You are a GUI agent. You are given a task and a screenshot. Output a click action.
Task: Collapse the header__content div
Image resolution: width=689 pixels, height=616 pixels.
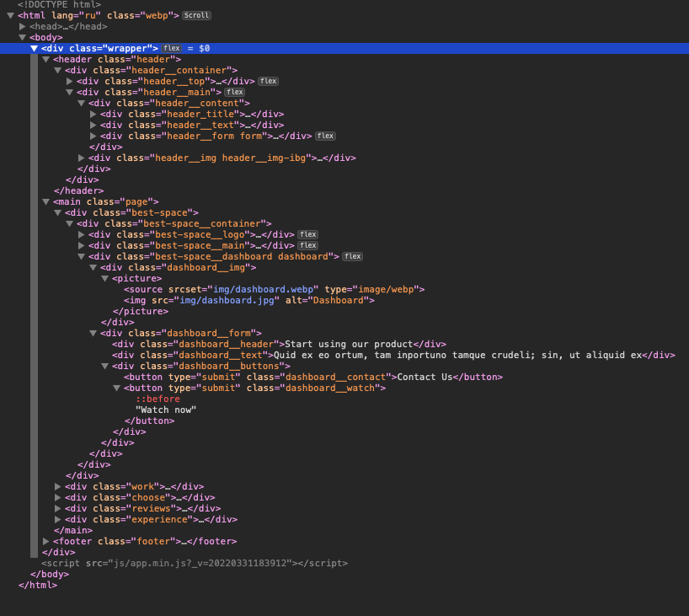tap(82, 104)
